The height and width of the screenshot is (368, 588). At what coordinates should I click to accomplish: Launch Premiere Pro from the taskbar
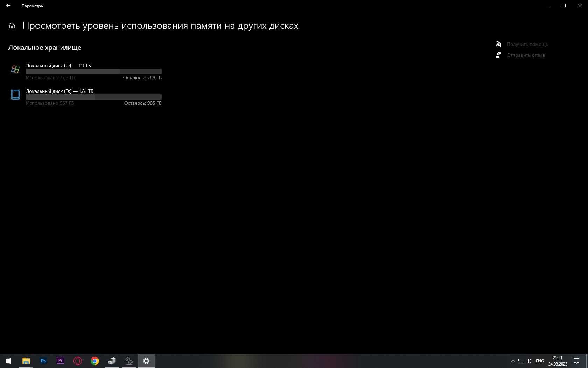click(x=61, y=361)
